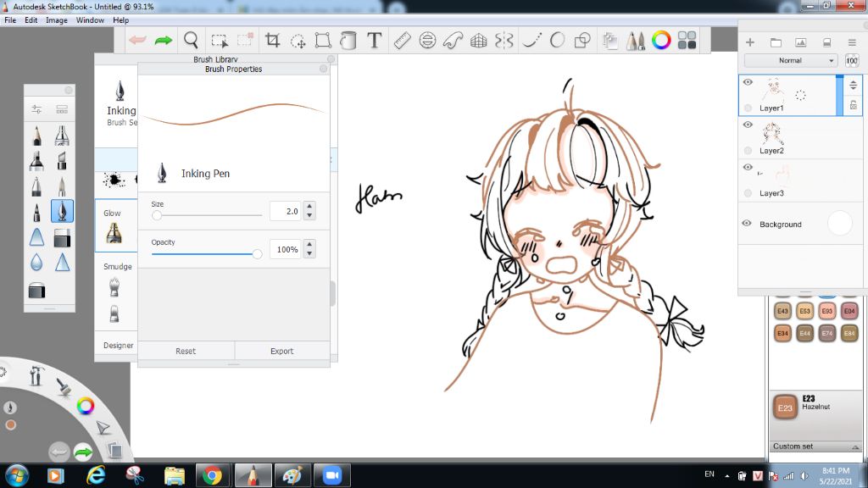Toggle the round marker on Layer1
Viewport: 868px width, 488px height.
tap(748, 108)
